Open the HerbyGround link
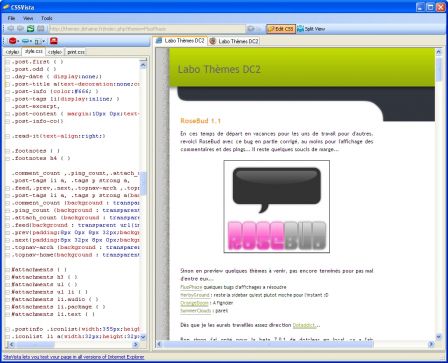The image size is (448, 363). [x=195, y=295]
